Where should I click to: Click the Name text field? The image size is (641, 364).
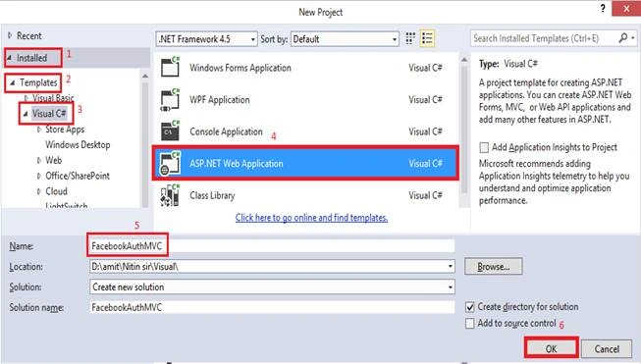click(272, 246)
